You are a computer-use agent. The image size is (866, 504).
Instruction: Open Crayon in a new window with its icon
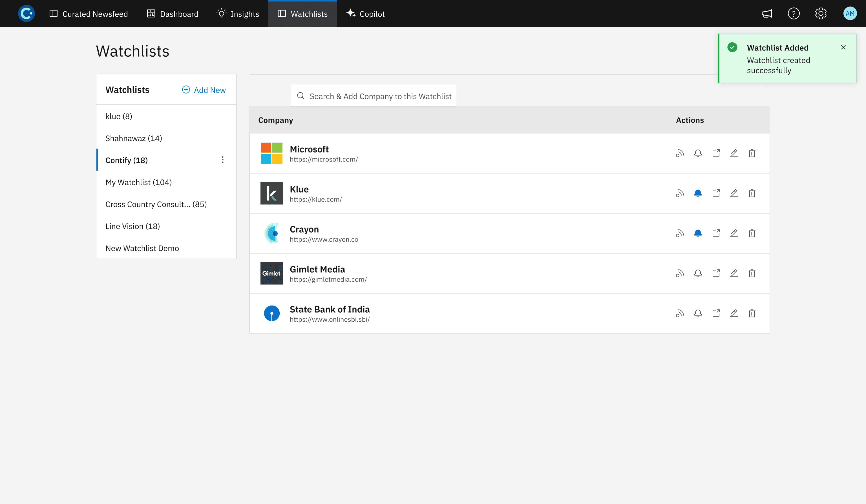[716, 233]
